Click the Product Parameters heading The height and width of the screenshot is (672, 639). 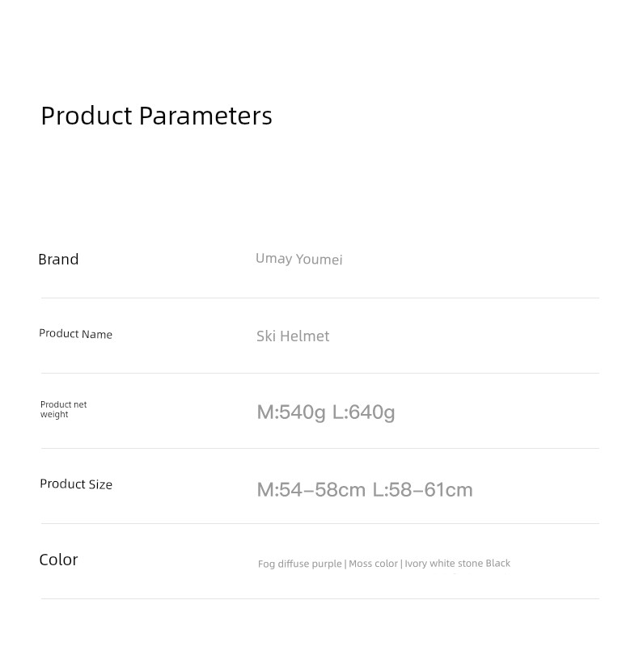[156, 116]
